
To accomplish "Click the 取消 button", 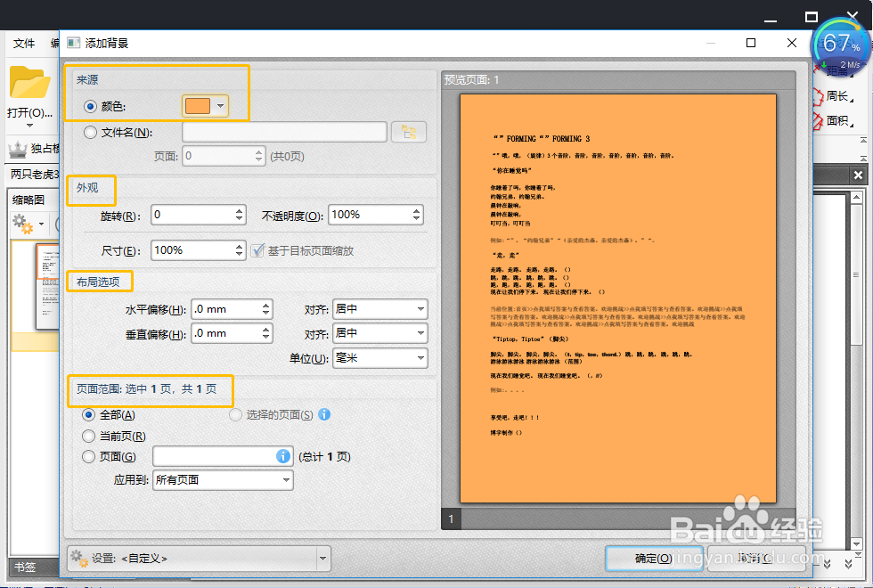I will click(x=755, y=558).
